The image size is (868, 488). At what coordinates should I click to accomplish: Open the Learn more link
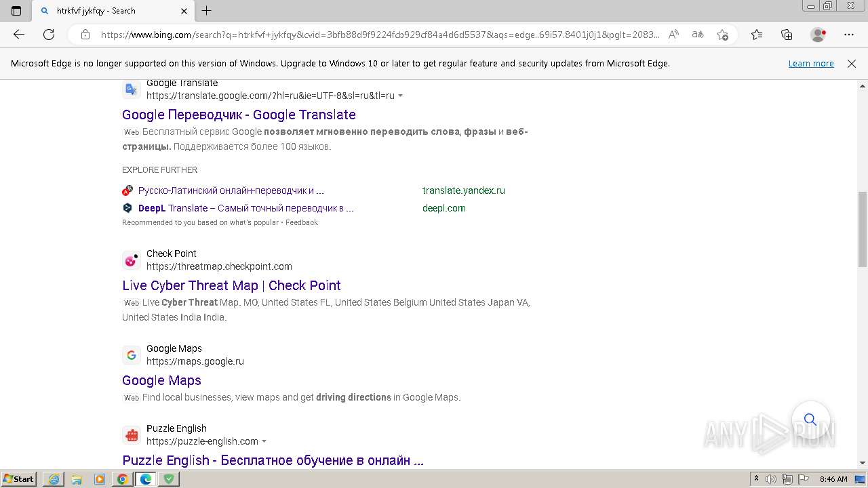pos(811,64)
